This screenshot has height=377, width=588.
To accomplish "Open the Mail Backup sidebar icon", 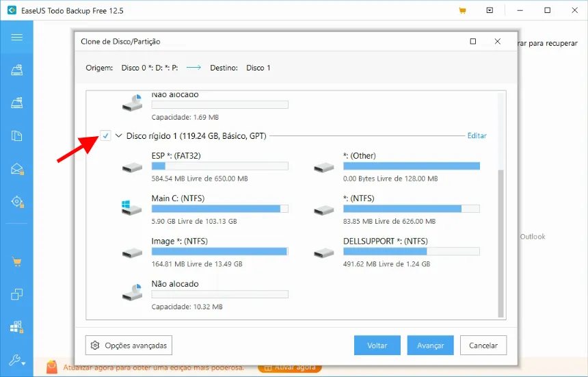I will [17, 169].
